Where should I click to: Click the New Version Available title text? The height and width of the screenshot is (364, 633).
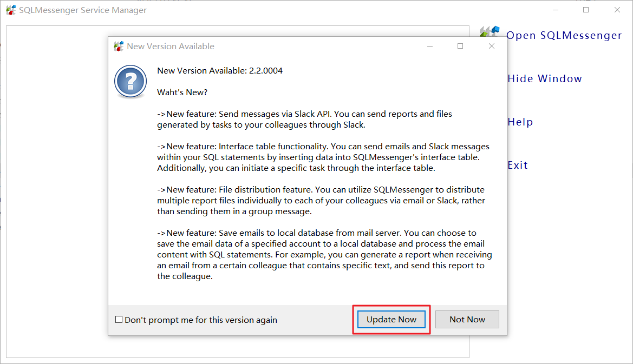(171, 47)
